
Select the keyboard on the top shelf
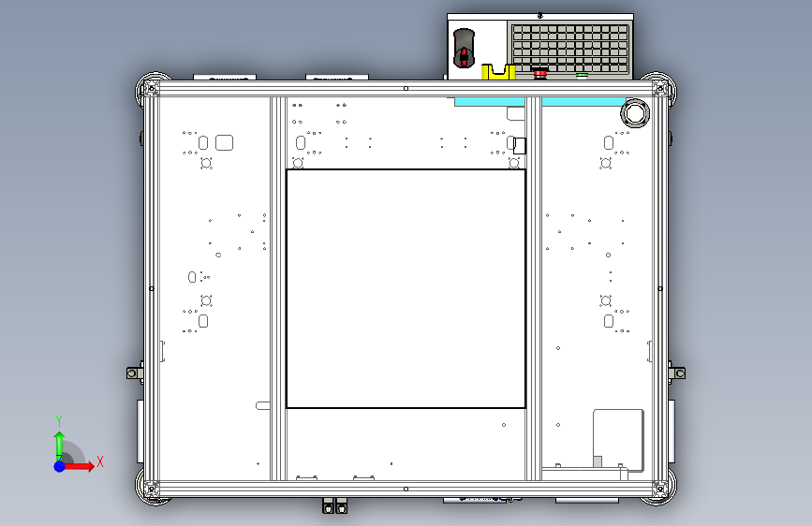569,49
